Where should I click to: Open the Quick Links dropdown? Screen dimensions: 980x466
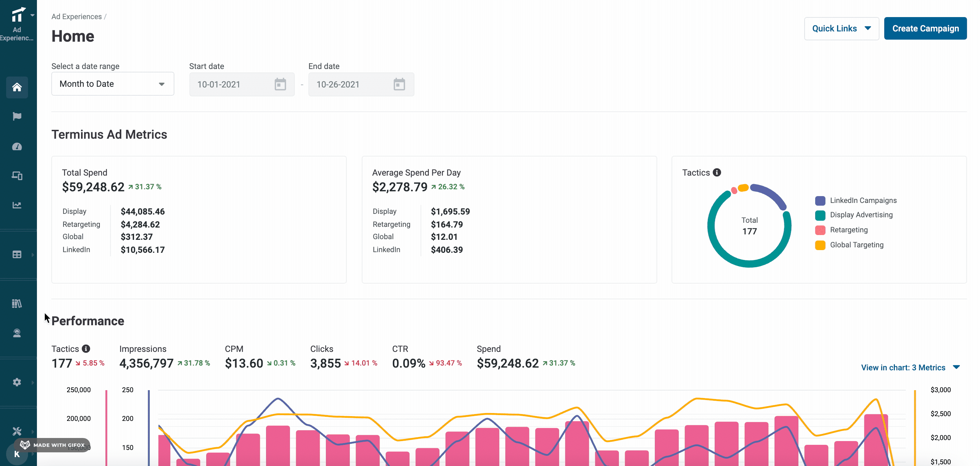(x=842, y=28)
